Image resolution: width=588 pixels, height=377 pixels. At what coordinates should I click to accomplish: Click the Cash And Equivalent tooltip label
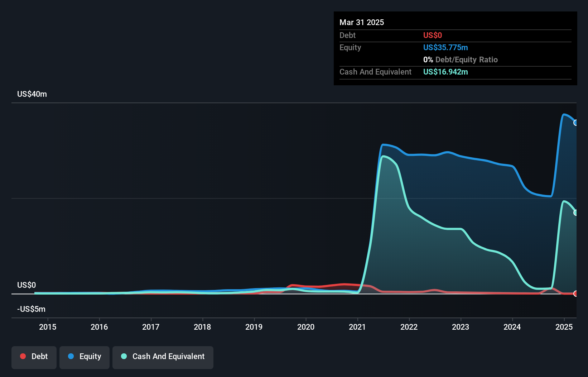point(375,72)
